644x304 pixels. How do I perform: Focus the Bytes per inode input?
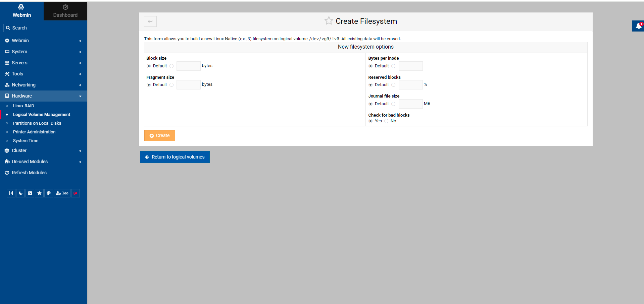click(x=411, y=66)
